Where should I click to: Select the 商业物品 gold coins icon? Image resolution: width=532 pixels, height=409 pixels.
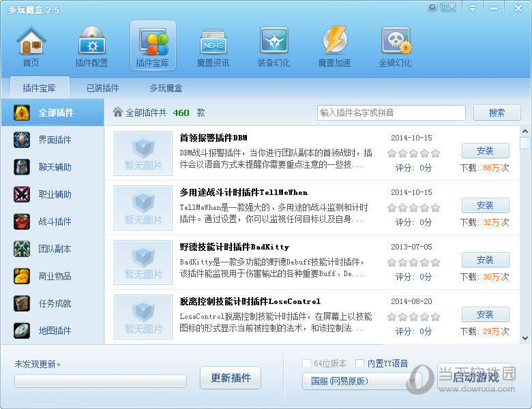(22, 276)
